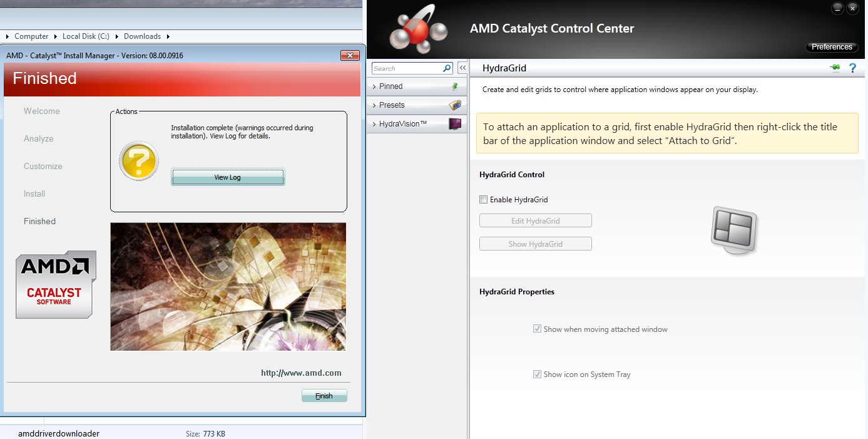Click the pushpin icon beside Pinned
868x439 pixels.
coord(455,86)
